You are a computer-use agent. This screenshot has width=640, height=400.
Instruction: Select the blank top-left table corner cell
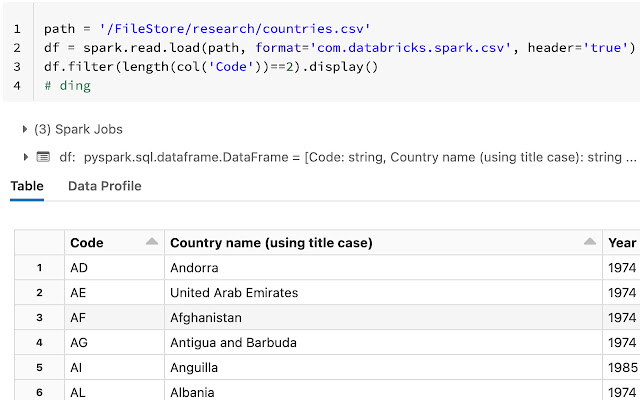39,243
